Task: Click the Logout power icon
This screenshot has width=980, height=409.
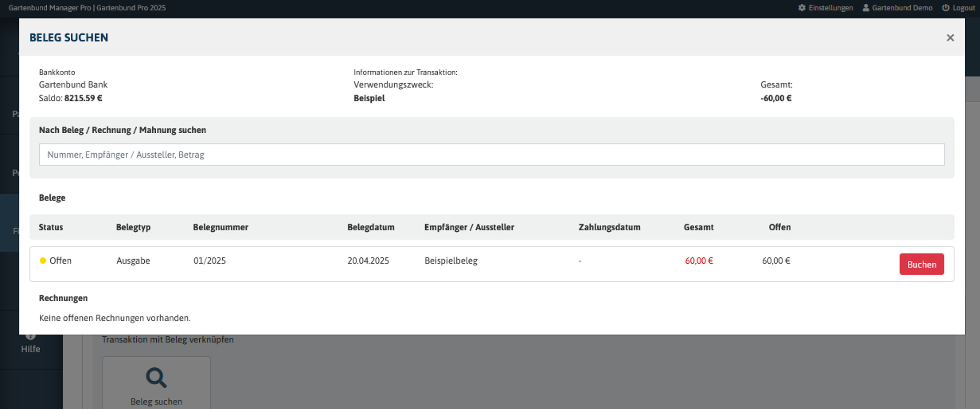Action: [x=946, y=8]
